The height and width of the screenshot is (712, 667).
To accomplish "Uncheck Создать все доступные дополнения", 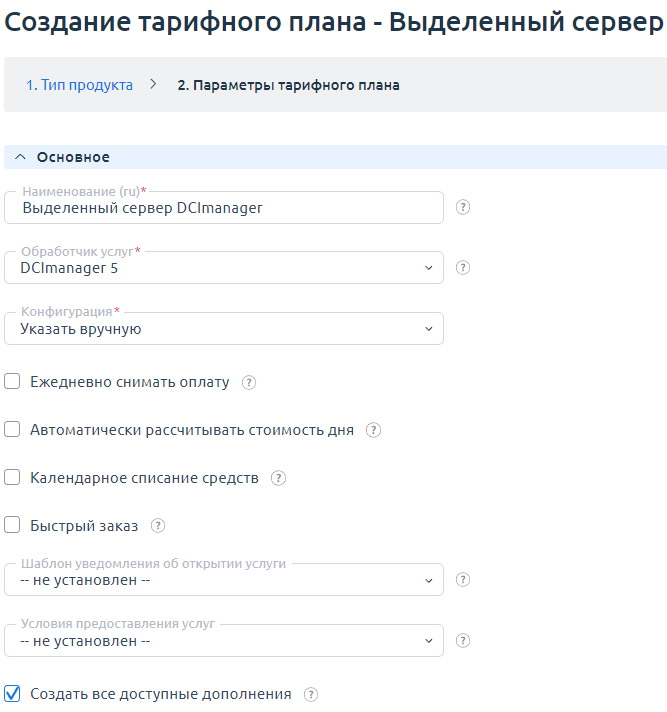I will click(x=13, y=694).
